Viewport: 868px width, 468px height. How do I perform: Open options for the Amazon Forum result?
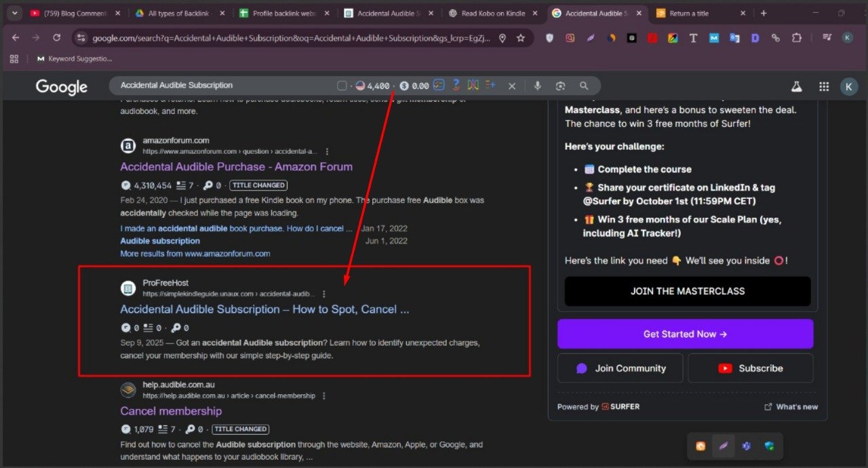pos(327,151)
